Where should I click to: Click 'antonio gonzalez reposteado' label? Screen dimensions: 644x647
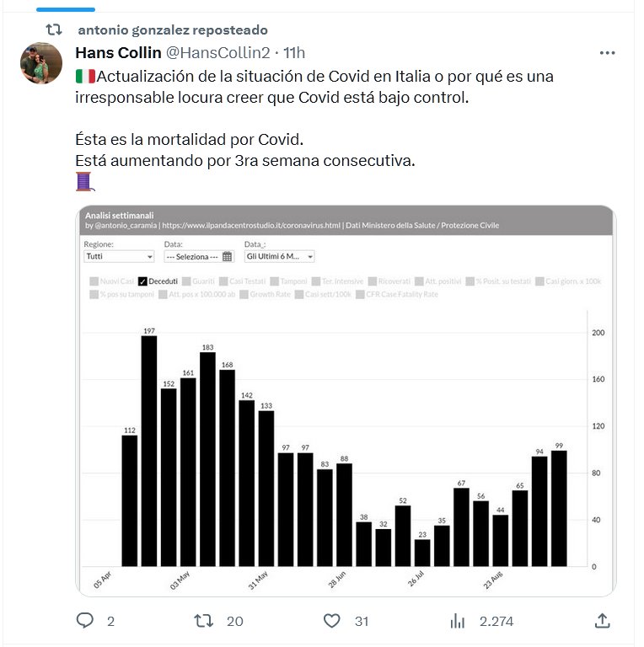[173, 30]
